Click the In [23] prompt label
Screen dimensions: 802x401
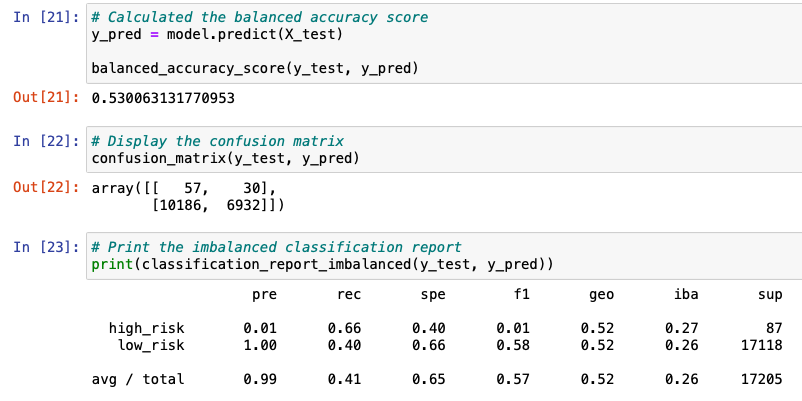tap(46, 247)
